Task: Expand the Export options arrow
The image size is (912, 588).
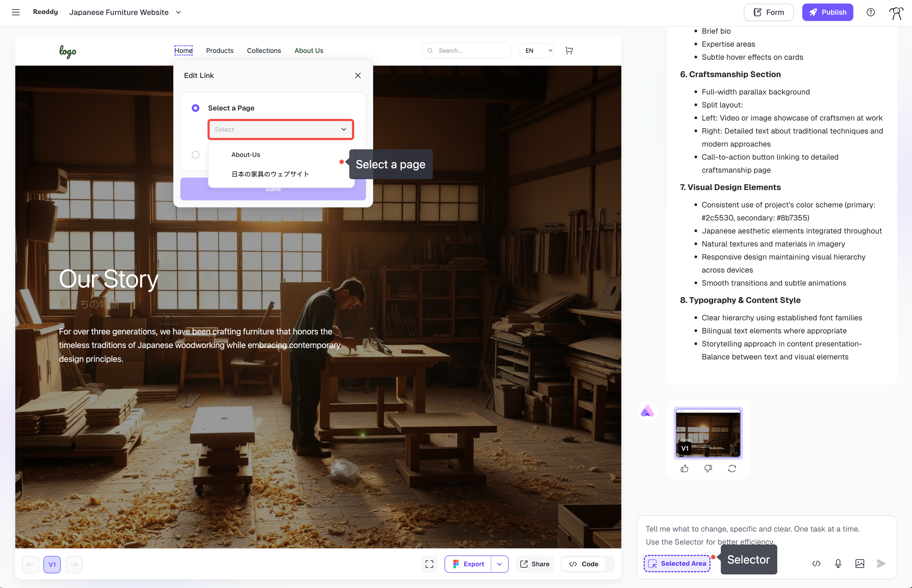Action: 499,564
